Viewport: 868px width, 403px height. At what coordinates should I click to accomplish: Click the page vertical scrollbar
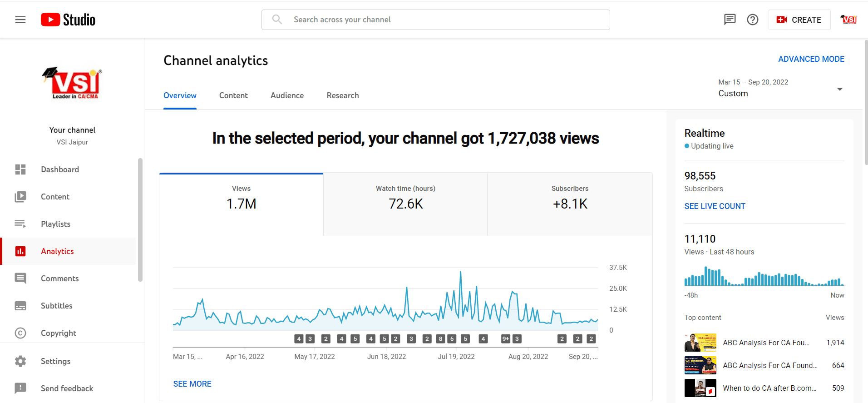pyautogui.click(x=866, y=102)
